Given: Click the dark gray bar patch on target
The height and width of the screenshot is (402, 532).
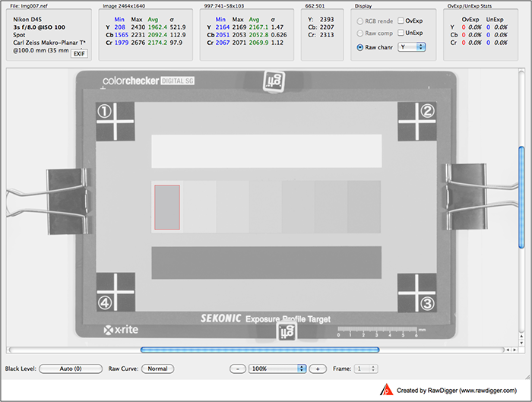Looking at the screenshot, I should (x=267, y=263).
